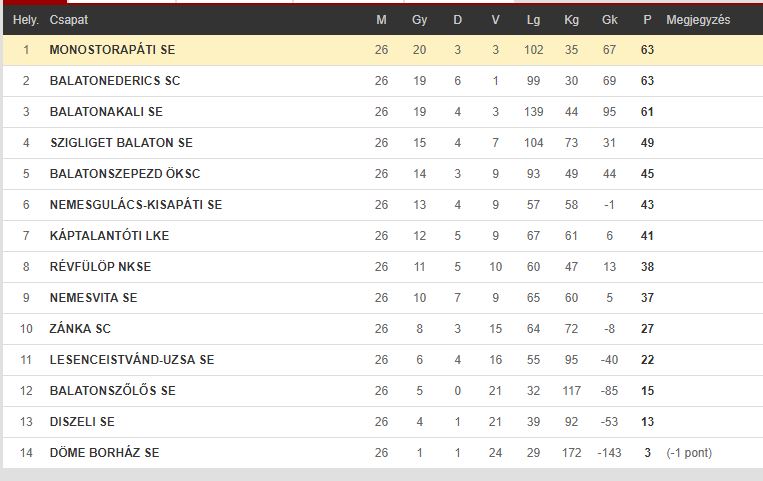The image size is (763, 481).
Task: Open NEMESGULÁCS-KISAPÁTI SE team link
Action: [136, 204]
